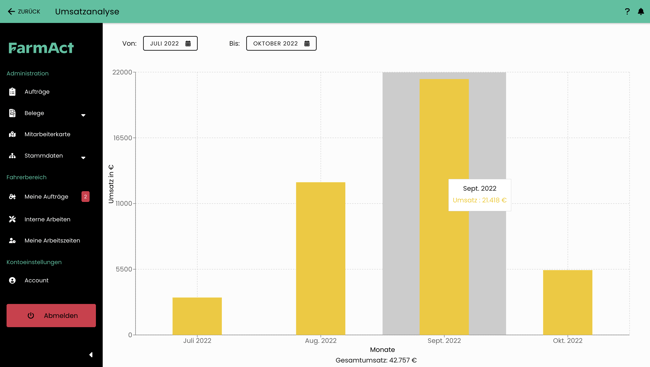Screen dimensions: 650x367
Task: Open Stammdaten in the sidebar
Action: (x=44, y=156)
